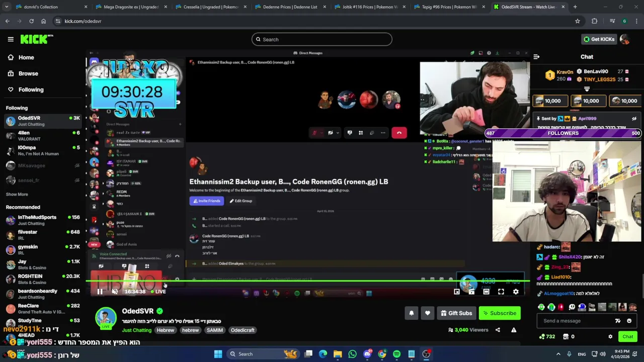Select the Hebrew tag

165,330
